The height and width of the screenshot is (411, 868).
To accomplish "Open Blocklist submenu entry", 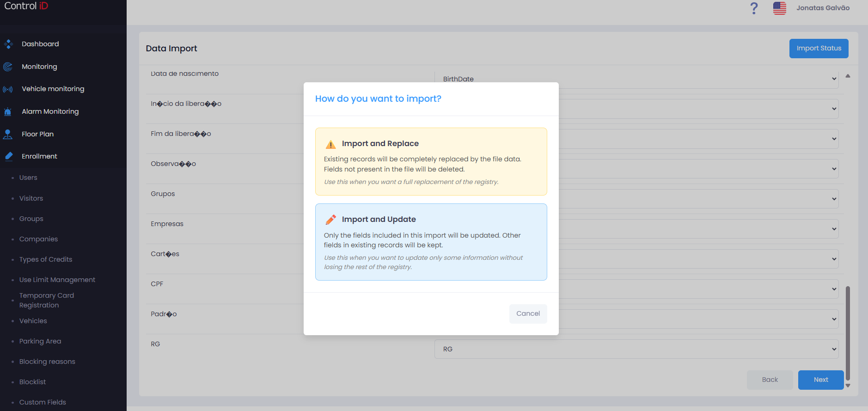I will 32,382.
